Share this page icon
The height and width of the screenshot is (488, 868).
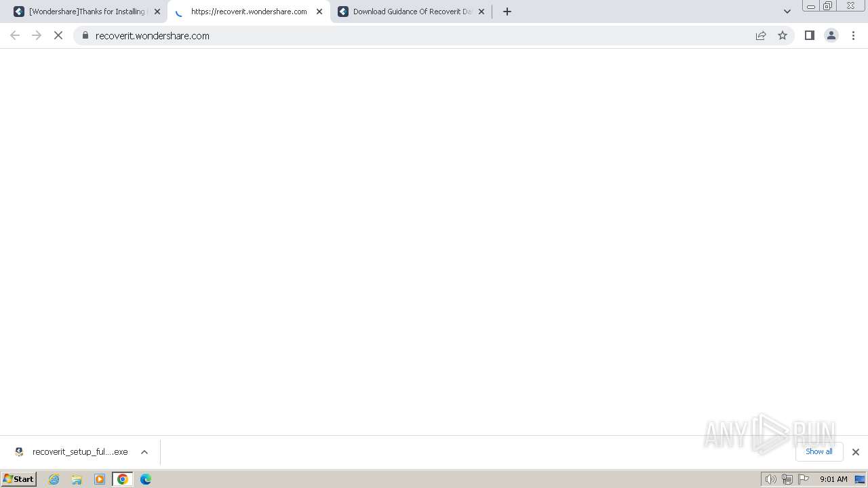761,35
